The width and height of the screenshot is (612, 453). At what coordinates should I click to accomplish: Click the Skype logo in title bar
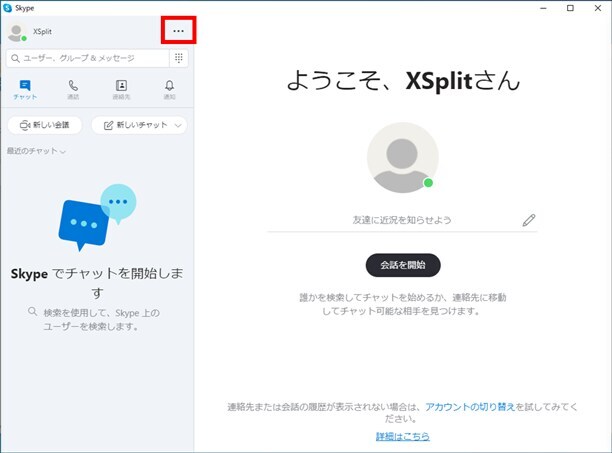(7, 8)
